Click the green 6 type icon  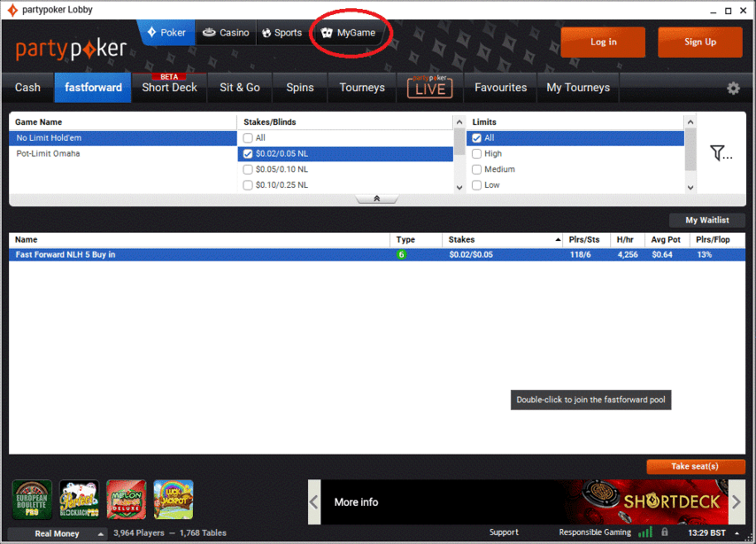pos(401,254)
